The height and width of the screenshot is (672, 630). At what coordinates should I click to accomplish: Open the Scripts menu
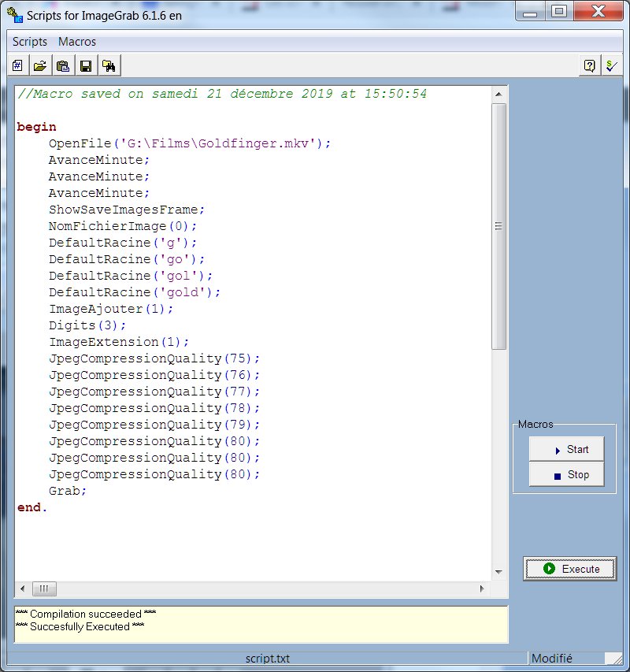(30, 42)
